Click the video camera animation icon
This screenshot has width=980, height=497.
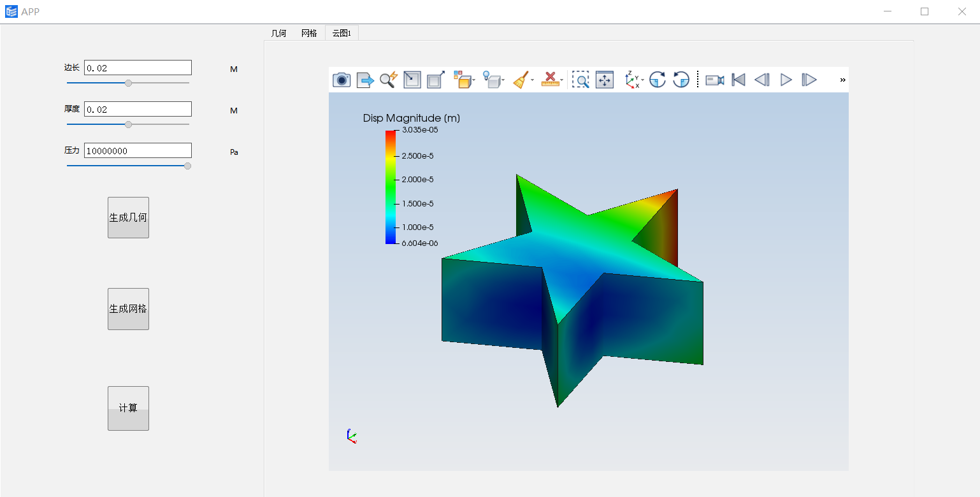pos(715,80)
